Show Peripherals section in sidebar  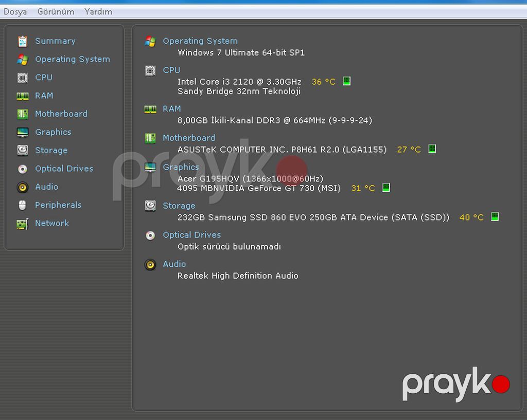(x=58, y=205)
